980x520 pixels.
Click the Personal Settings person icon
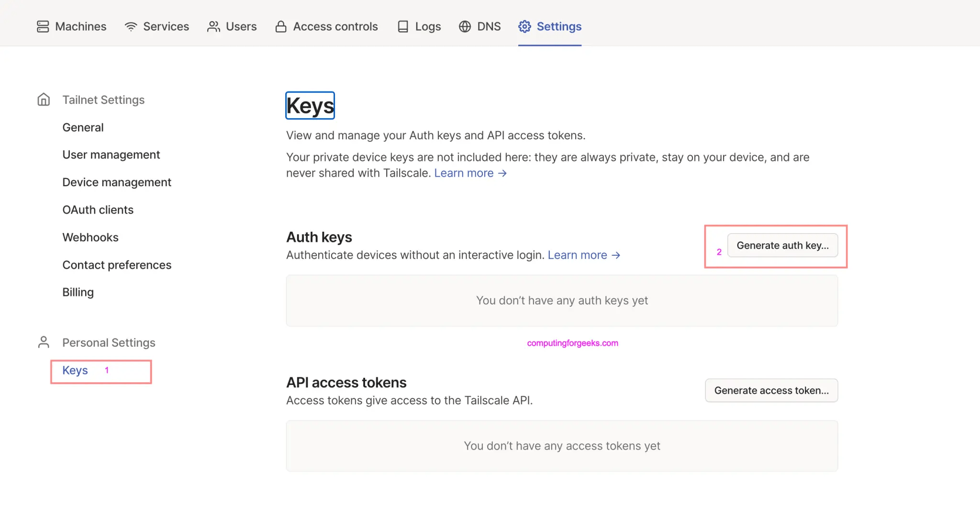(44, 342)
